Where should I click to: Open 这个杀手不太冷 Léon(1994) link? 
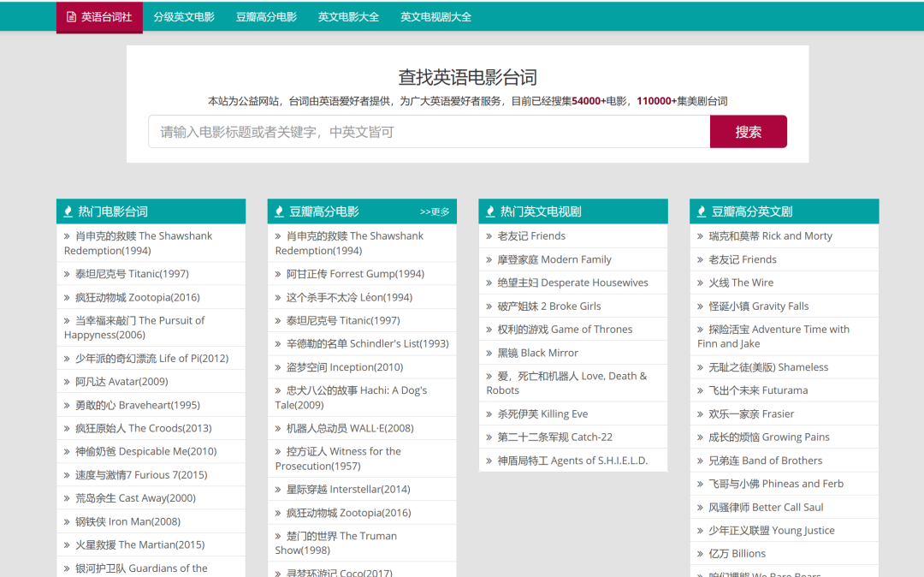pyautogui.click(x=349, y=297)
